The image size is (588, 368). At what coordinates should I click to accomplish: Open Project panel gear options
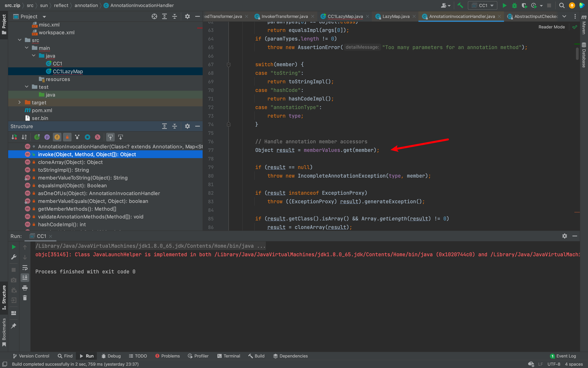187,16
